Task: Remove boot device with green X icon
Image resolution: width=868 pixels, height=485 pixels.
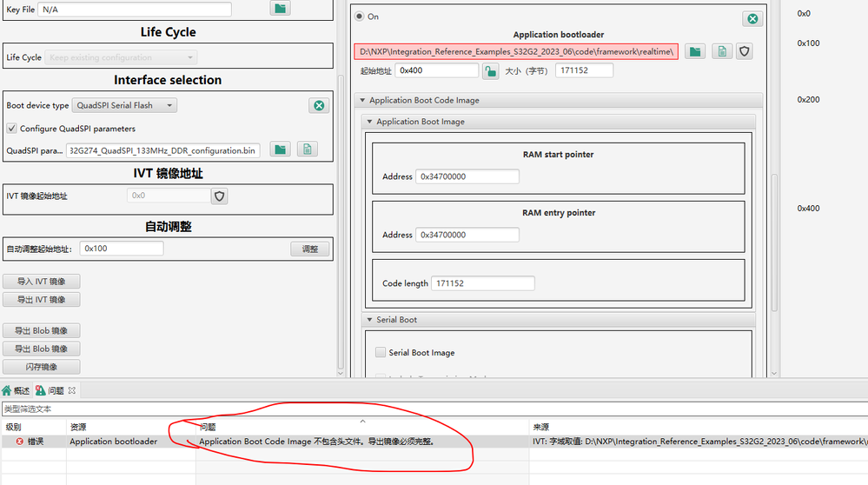Action: (319, 105)
